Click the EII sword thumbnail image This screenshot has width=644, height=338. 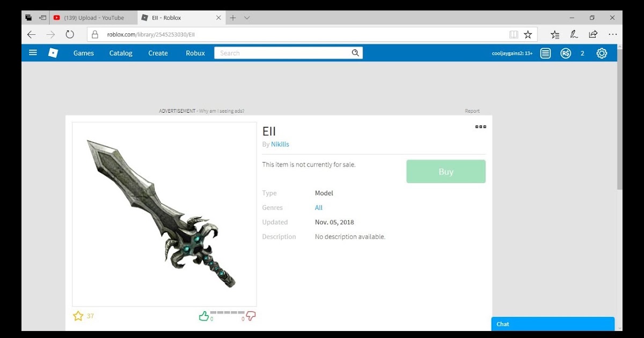click(164, 214)
